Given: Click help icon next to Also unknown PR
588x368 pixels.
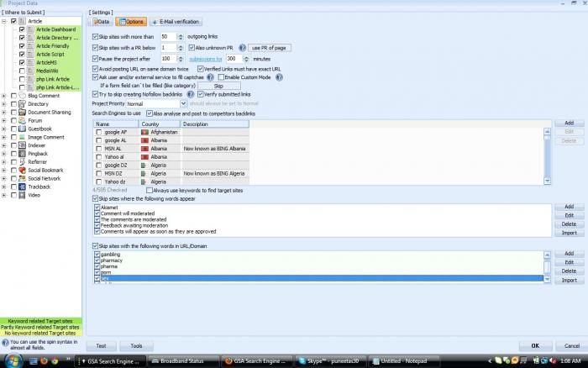Looking at the screenshot, I should coord(242,48).
